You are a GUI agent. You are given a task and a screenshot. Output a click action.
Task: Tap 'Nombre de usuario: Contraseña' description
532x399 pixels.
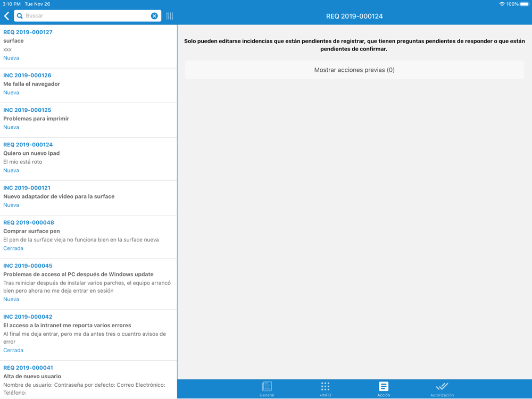pyautogui.click(x=84, y=389)
